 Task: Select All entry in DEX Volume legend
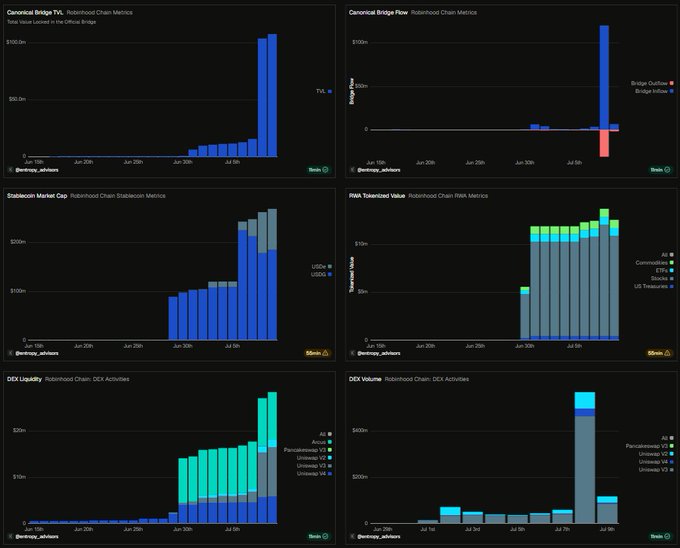click(x=667, y=438)
